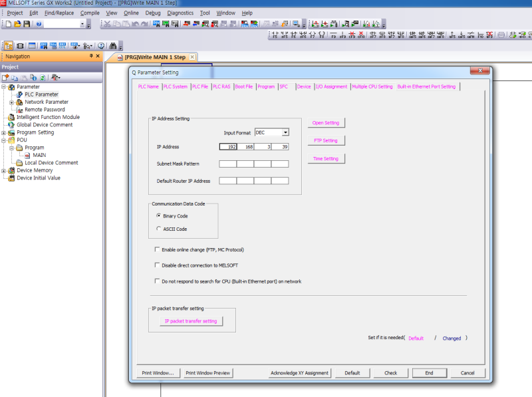Click the binoculars find device icon
The width and height of the screenshot is (532, 397).
tap(113, 46)
